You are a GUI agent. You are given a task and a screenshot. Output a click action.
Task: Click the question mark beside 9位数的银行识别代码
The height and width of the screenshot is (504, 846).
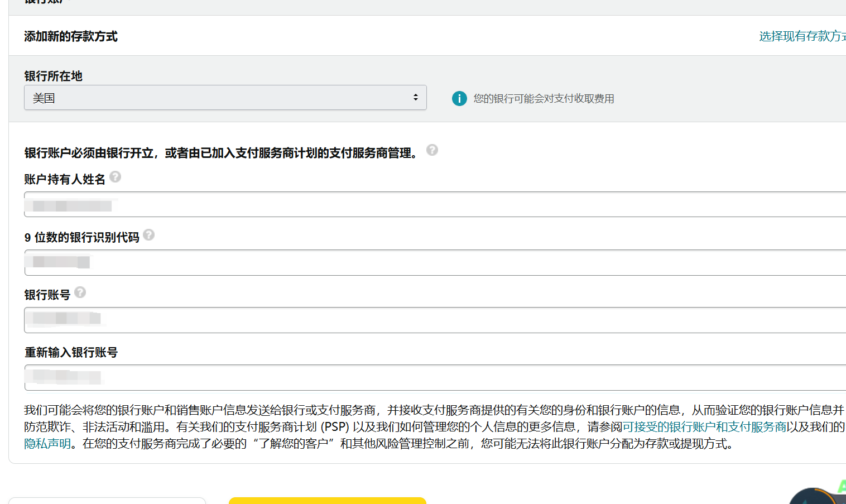tap(148, 235)
